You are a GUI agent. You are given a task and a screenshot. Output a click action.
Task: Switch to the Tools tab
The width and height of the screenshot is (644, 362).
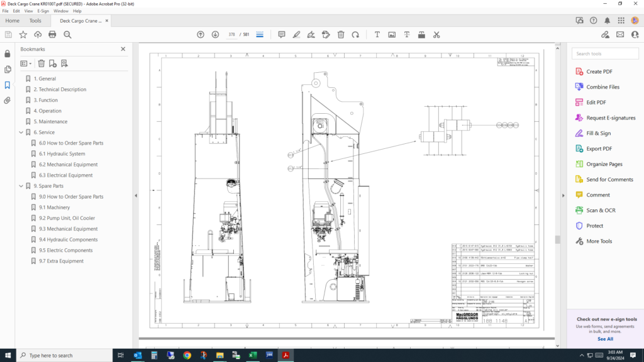35,21
